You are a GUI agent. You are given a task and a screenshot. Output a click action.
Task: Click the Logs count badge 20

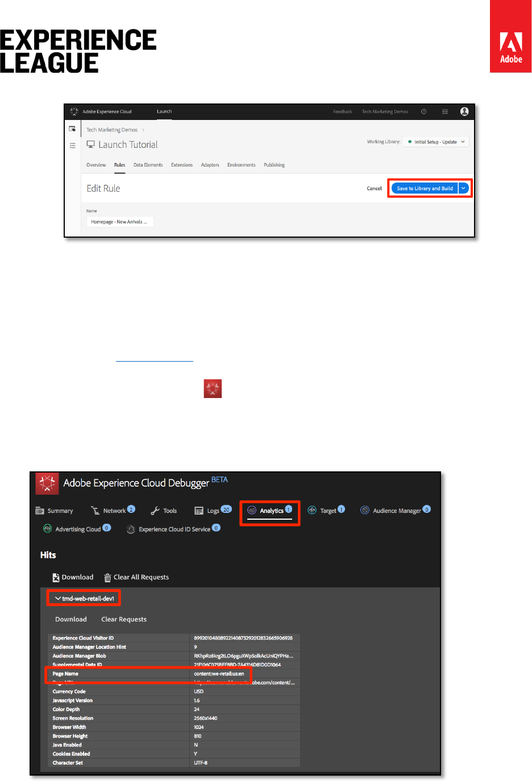tap(226, 509)
